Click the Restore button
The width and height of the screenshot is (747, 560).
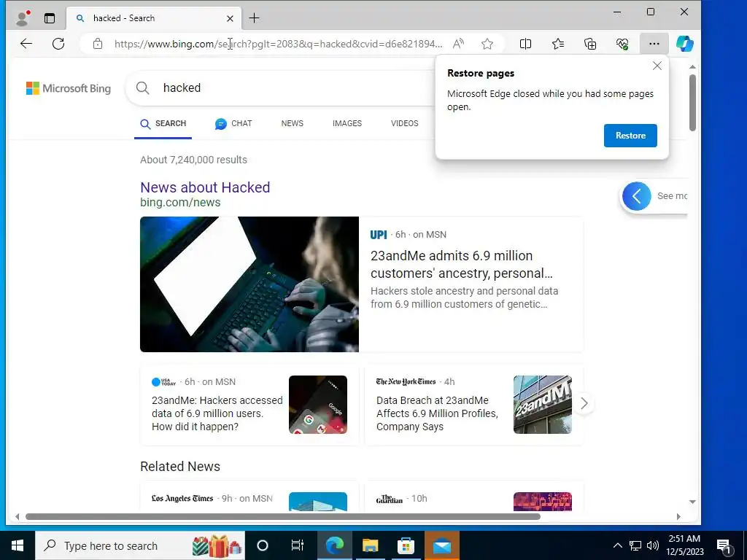(x=630, y=136)
